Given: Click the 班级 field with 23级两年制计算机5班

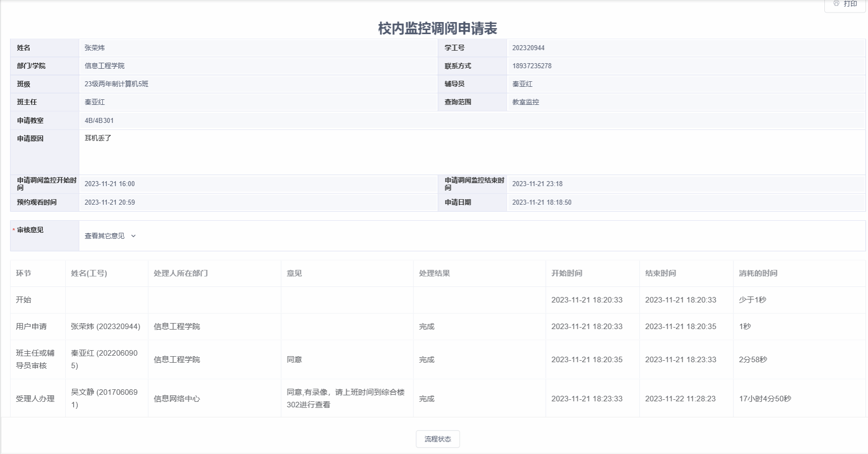Looking at the screenshot, I should point(258,84).
